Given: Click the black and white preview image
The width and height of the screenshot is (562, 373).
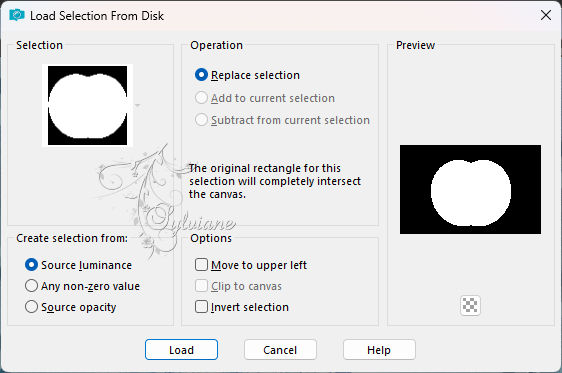Looking at the screenshot, I should coord(470,189).
